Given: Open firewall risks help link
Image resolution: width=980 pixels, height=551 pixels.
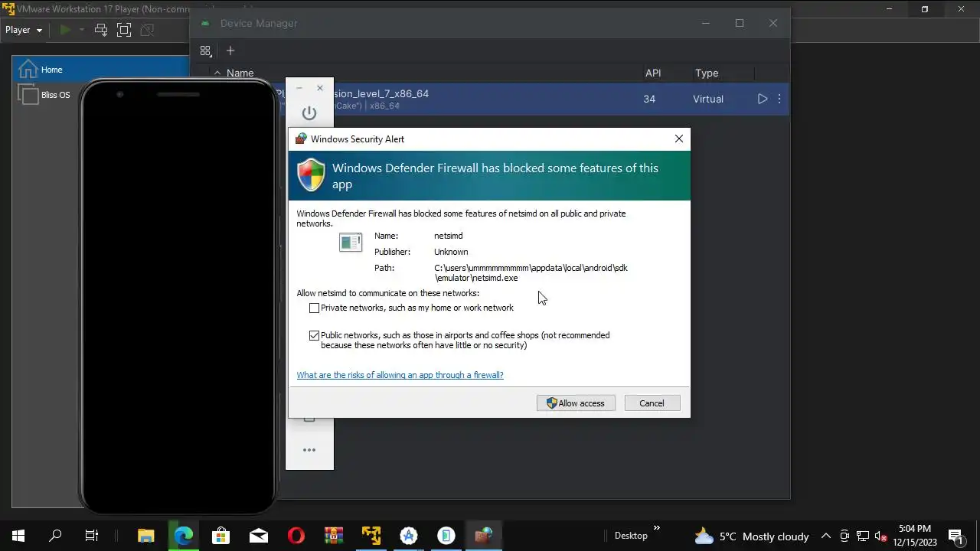Looking at the screenshot, I should pyautogui.click(x=400, y=375).
